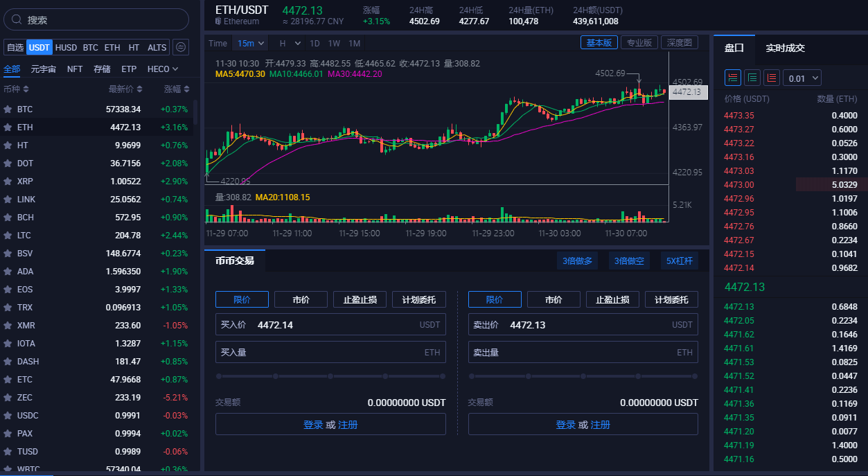Screen dimensions: 868x476
Task: Star the TUSD pair
Action: coord(8,452)
